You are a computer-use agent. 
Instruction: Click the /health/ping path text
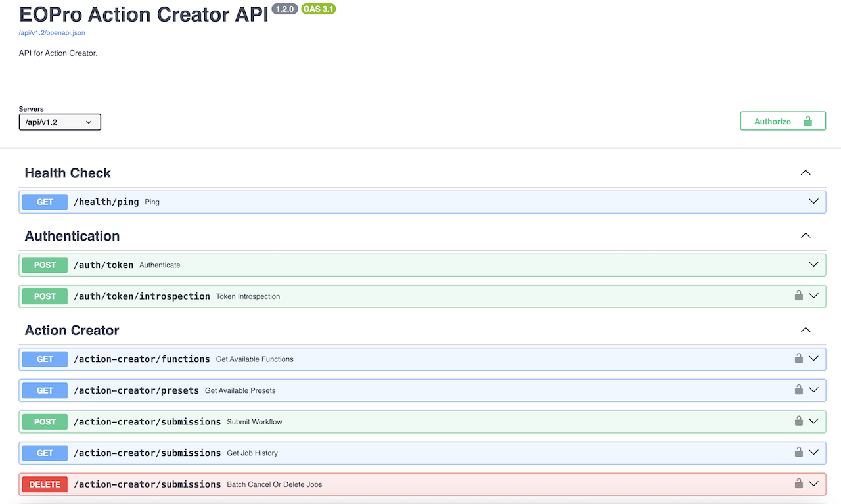106,202
